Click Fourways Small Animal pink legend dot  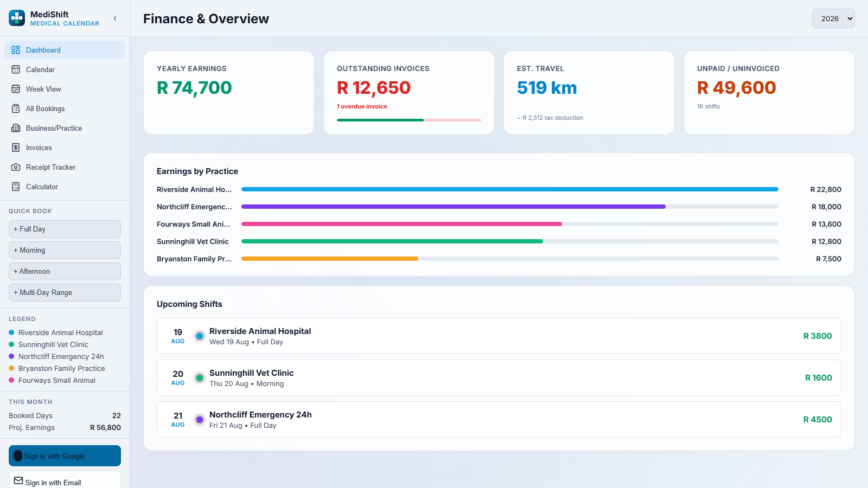pos(11,380)
